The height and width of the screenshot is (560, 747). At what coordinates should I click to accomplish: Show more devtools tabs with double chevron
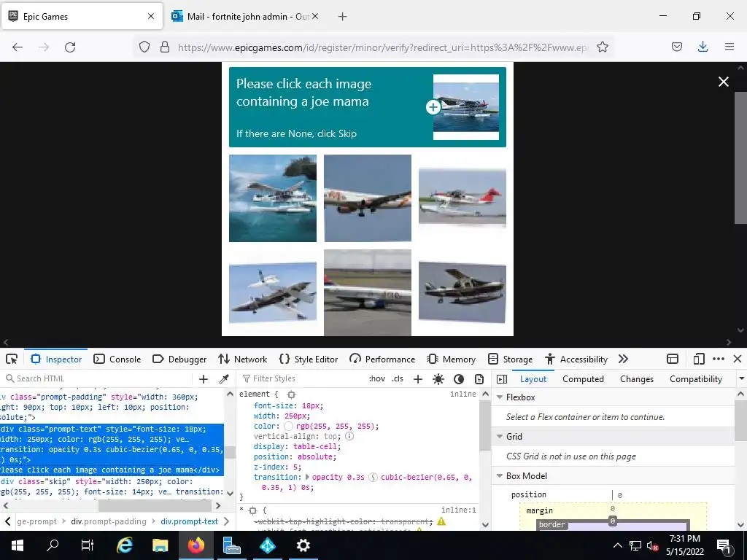[x=623, y=359]
